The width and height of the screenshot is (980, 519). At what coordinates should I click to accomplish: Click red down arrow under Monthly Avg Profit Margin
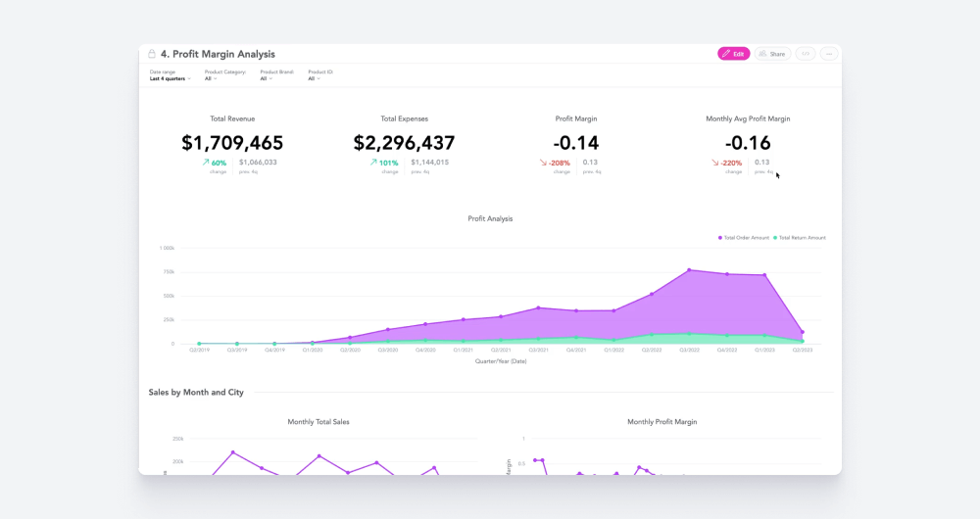pyautogui.click(x=715, y=163)
